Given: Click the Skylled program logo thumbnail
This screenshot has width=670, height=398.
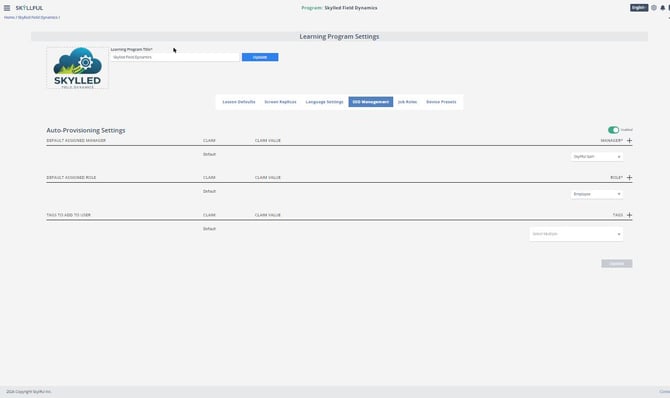Looking at the screenshot, I should pos(77,68).
